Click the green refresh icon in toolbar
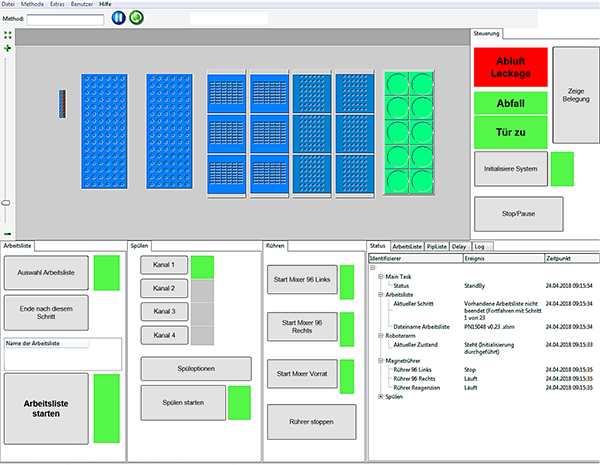 pos(136,17)
